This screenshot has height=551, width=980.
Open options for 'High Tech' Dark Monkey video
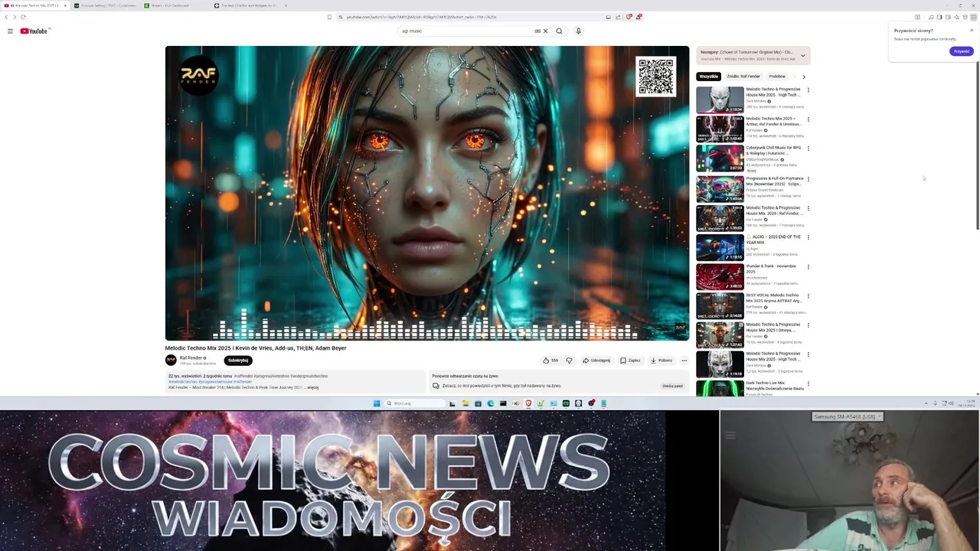[x=808, y=90]
